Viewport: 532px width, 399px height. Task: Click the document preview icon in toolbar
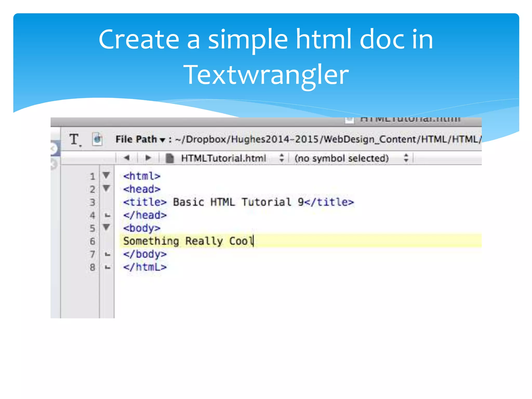[x=97, y=139]
